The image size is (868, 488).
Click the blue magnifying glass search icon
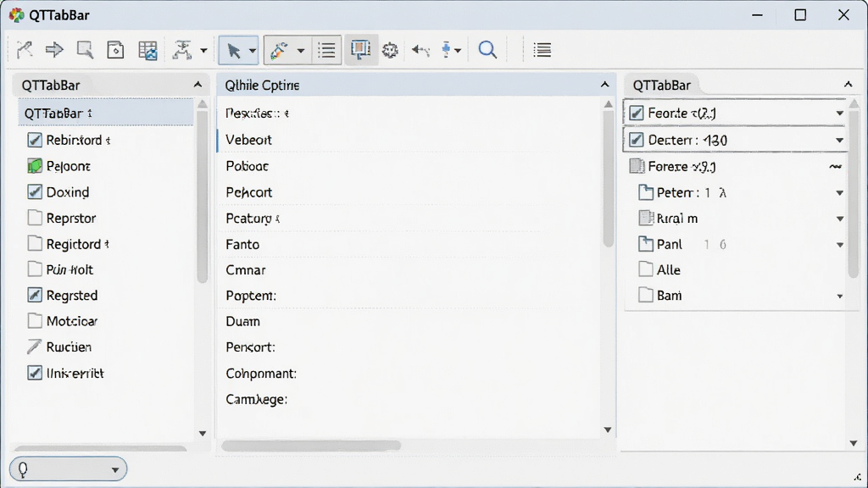coord(487,50)
